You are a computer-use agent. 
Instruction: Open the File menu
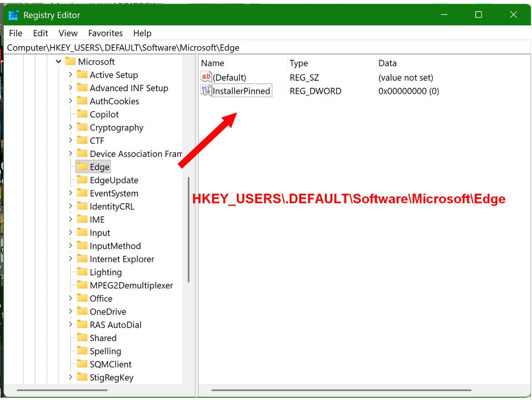pos(16,33)
